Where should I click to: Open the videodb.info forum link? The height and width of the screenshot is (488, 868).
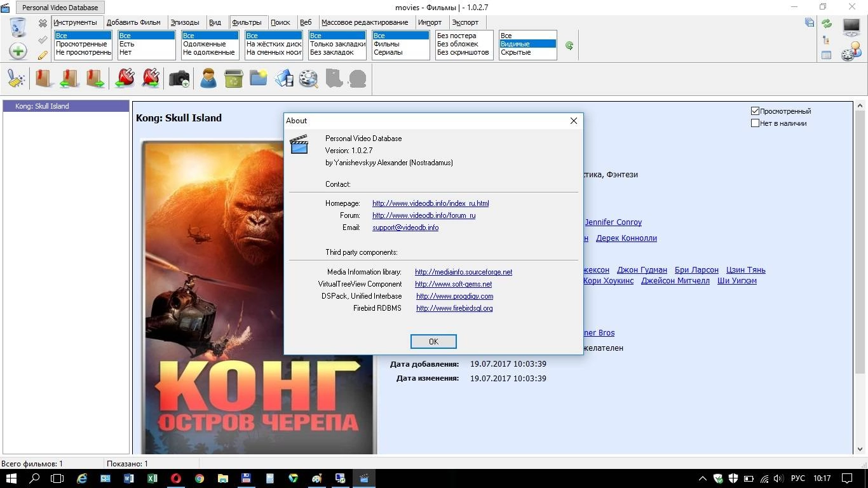[x=424, y=215]
